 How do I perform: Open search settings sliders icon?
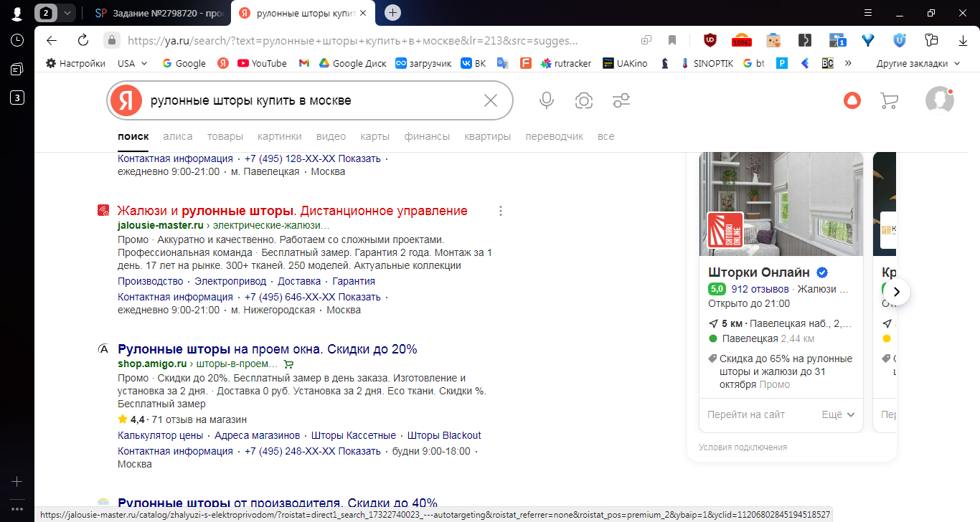coord(621,100)
